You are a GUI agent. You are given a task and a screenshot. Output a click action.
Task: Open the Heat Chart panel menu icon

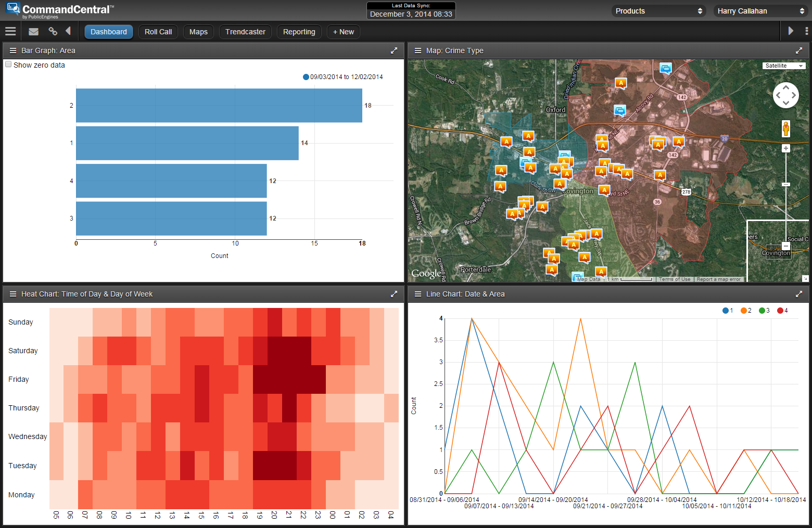pos(13,294)
